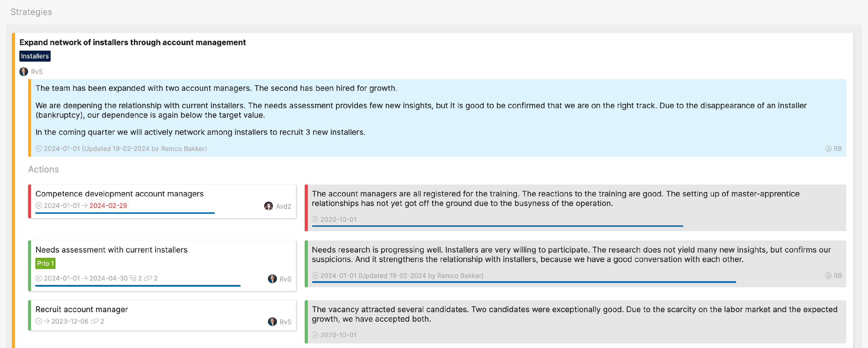Click the Prio 1 label

point(45,264)
